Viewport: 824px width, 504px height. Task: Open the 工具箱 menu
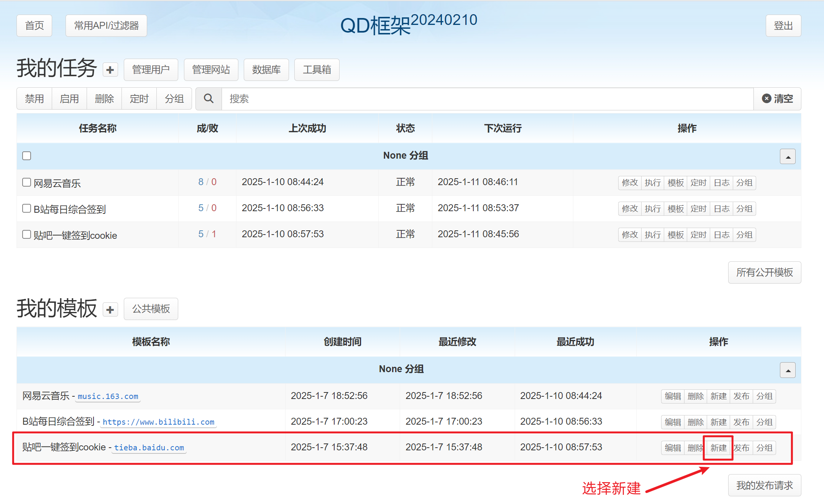[x=317, y=70]
